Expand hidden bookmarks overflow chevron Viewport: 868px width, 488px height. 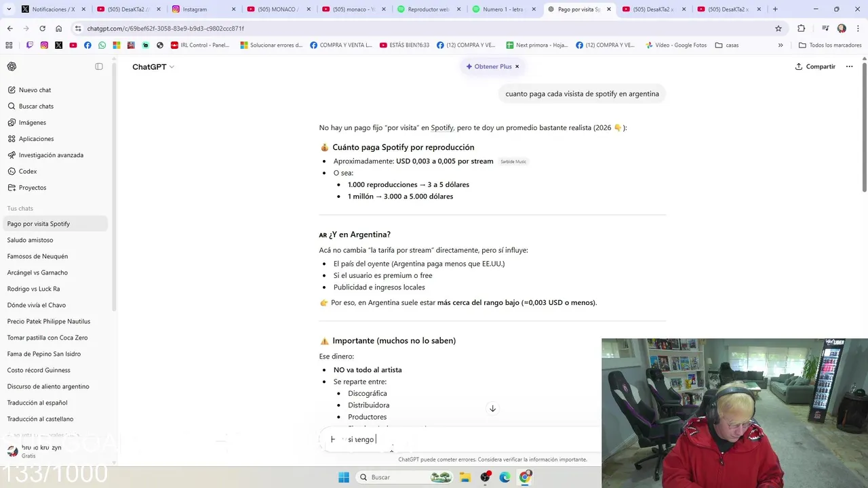[781, 45]
